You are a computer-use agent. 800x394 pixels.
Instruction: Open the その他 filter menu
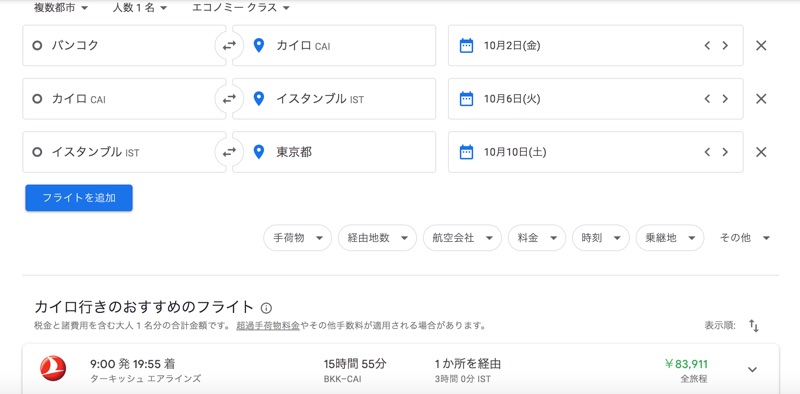click(744, 238)
